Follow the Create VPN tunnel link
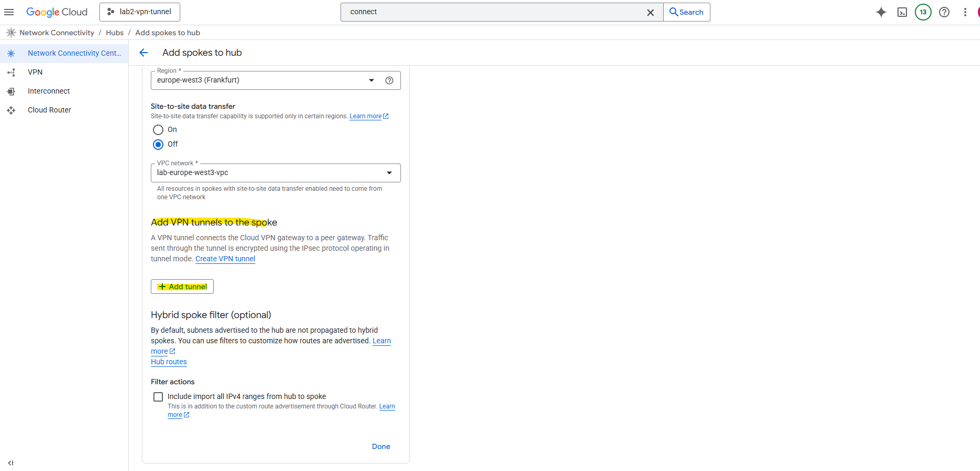The image size is (980, 471). click(225, 259)
